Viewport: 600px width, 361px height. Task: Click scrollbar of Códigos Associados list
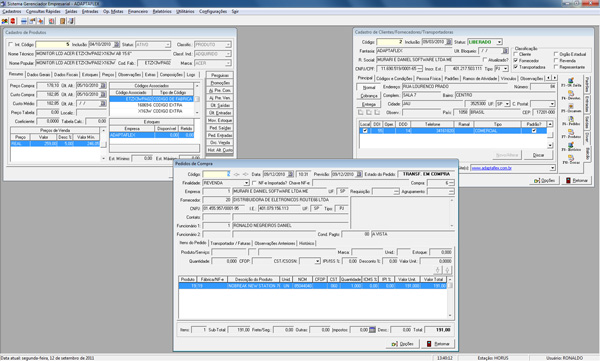(197, 99)
